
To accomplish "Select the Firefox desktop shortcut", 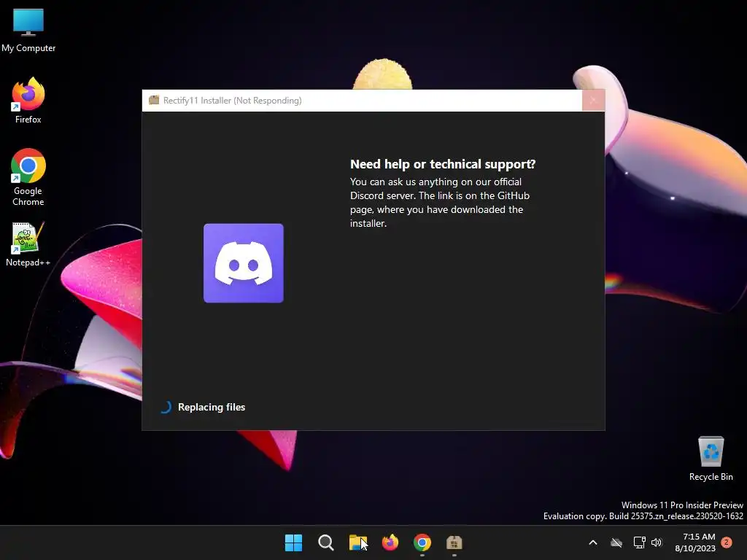I will click(28, 101).
